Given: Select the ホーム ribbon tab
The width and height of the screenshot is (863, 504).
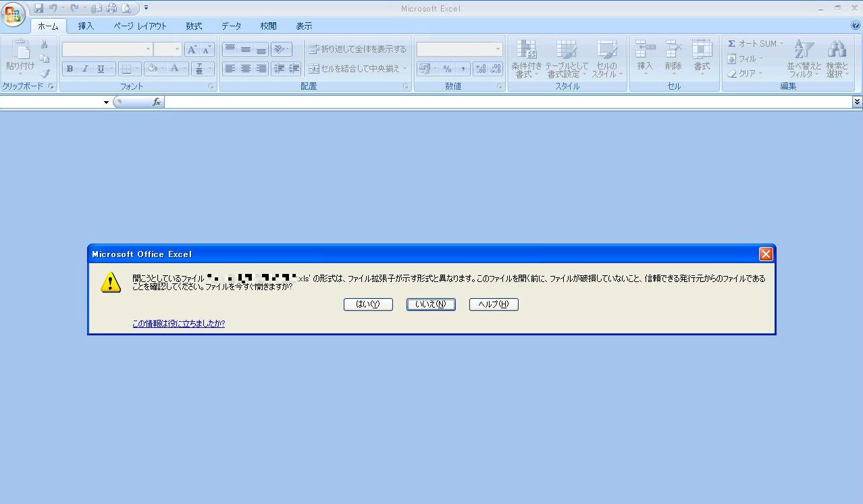Looking at the screenshot, I should pyautogui.click(x=48, y=26).
